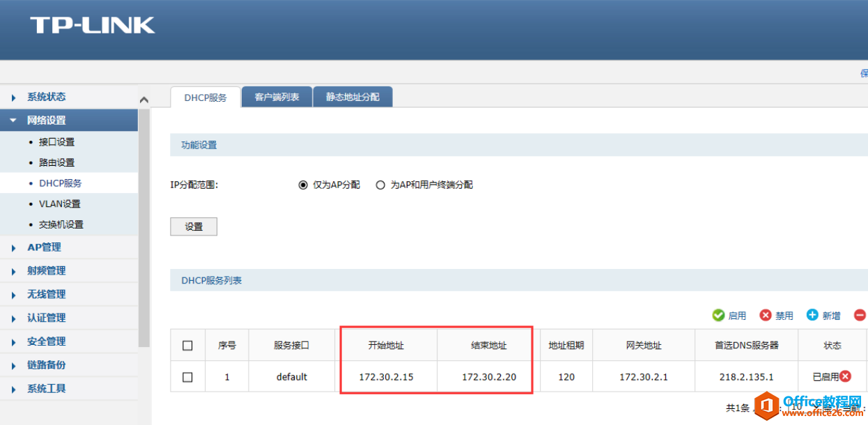Viewport: 868px width, 425px height.
Task: Switch to the DHCP服务 tab
Action: 206,98
